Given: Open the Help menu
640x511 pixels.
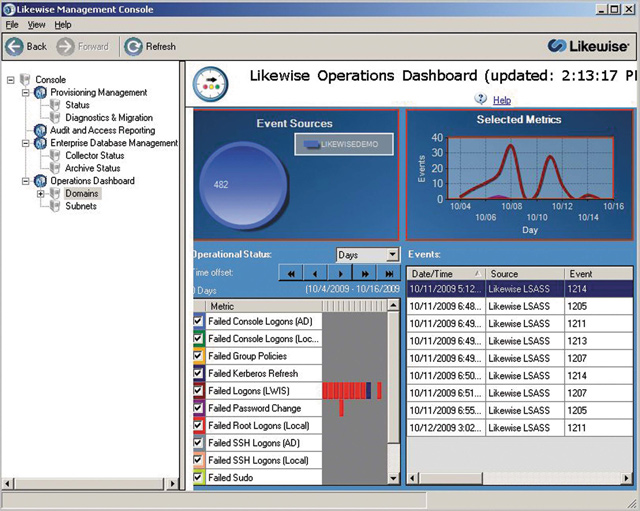Looking at the screenshot, I should [x=63, y=25].
